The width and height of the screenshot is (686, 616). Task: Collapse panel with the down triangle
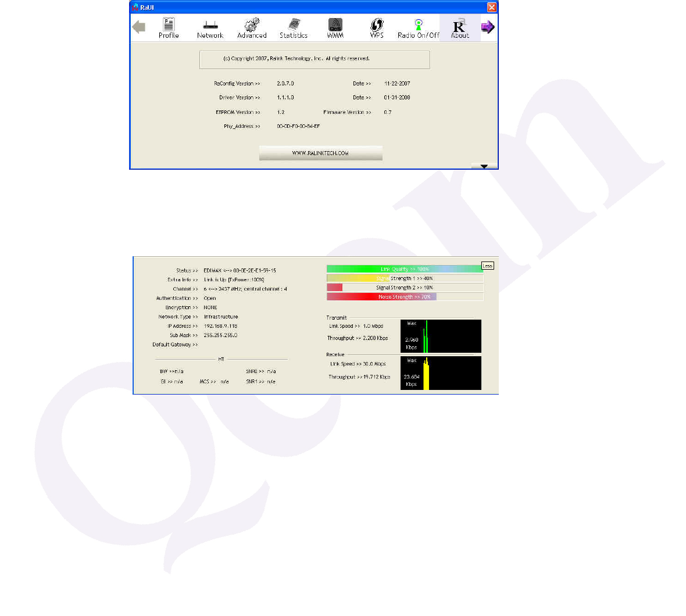[484, 166]
